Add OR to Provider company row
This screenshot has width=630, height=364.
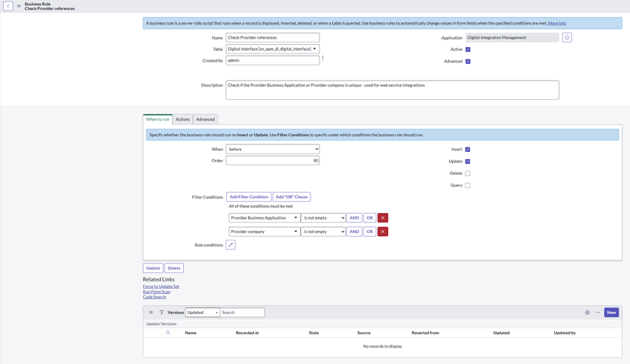pos(369,232)
